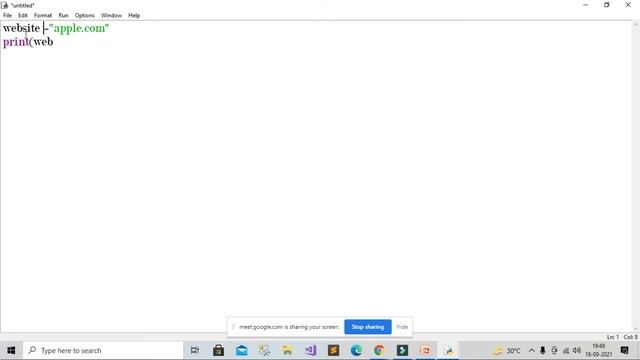Open the dark green arrow app in taskbar
640x360 pixels.
402,350
